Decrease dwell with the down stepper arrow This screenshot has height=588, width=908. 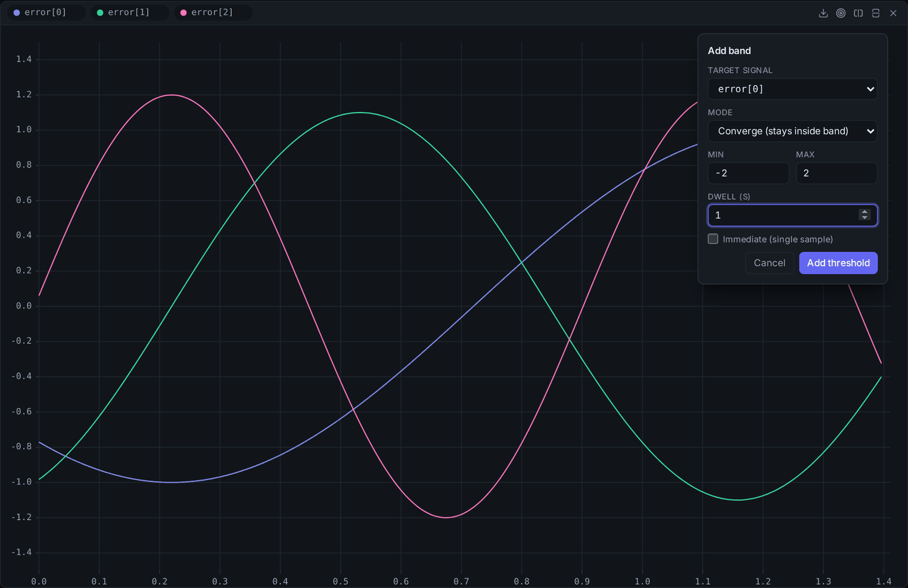(865, 218)
